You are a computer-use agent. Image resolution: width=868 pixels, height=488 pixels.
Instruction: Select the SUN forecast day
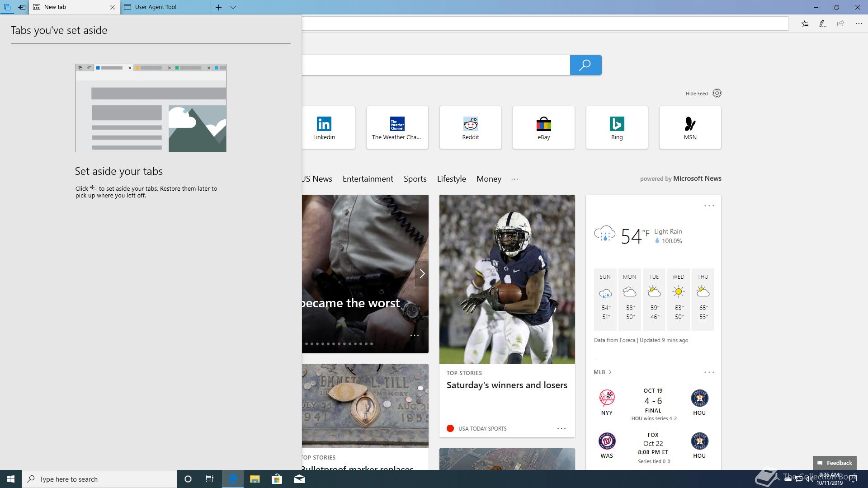(605, 299)
